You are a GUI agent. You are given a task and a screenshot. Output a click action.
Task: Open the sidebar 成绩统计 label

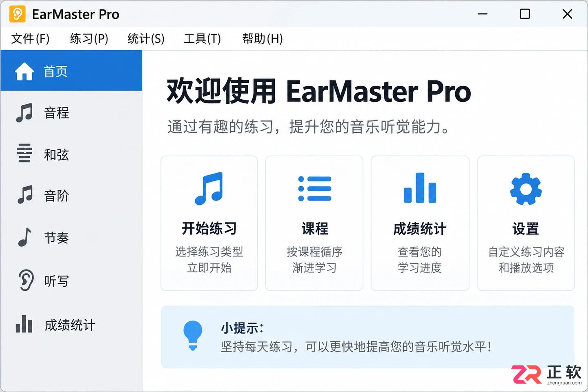[x=70, y=325]
